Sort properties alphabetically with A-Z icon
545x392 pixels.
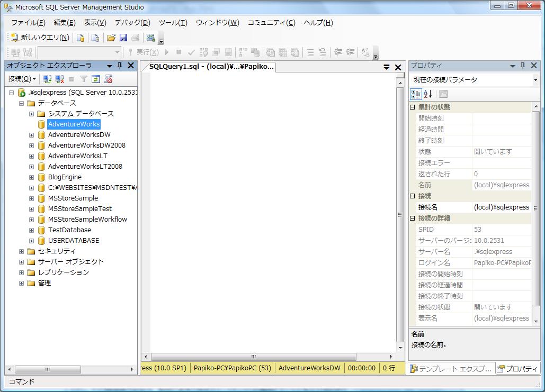tap(428, 94)
